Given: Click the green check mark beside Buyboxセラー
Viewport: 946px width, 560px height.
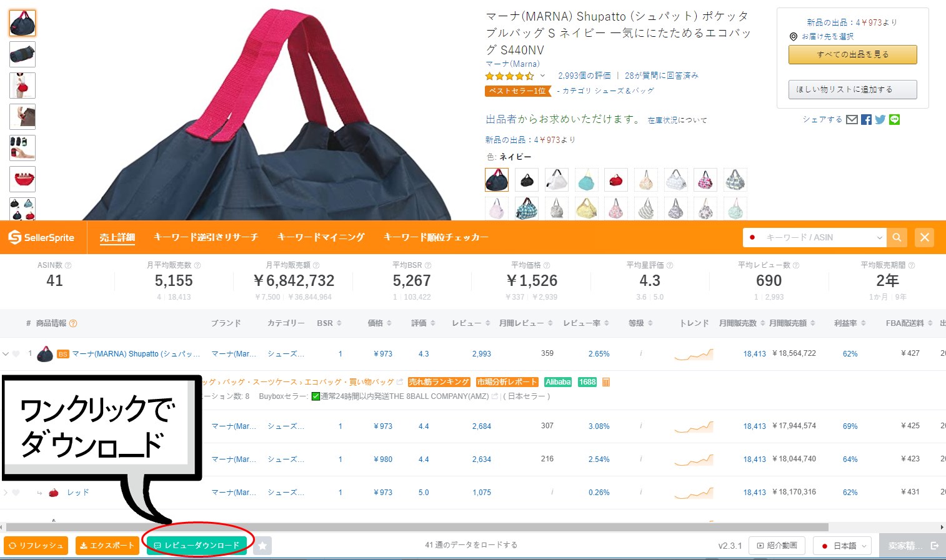Looking at the screenshot, I should coord(316,396).
